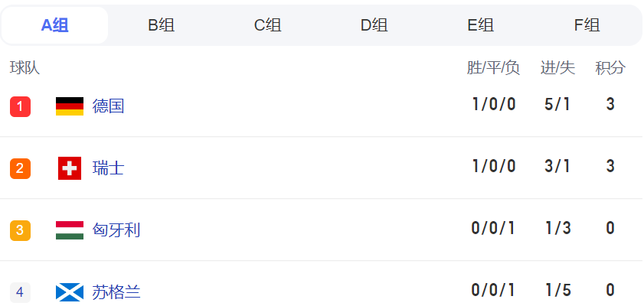The height and width of the screenshot is (306, 644).
Task: Open the 德国 team link
Action: [109, 106]
